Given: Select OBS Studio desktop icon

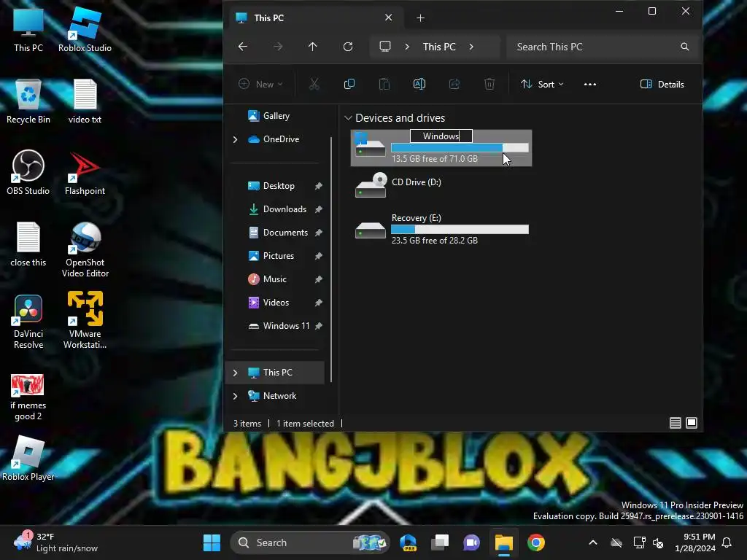Looking at the screenshot, I should (28, 172).
